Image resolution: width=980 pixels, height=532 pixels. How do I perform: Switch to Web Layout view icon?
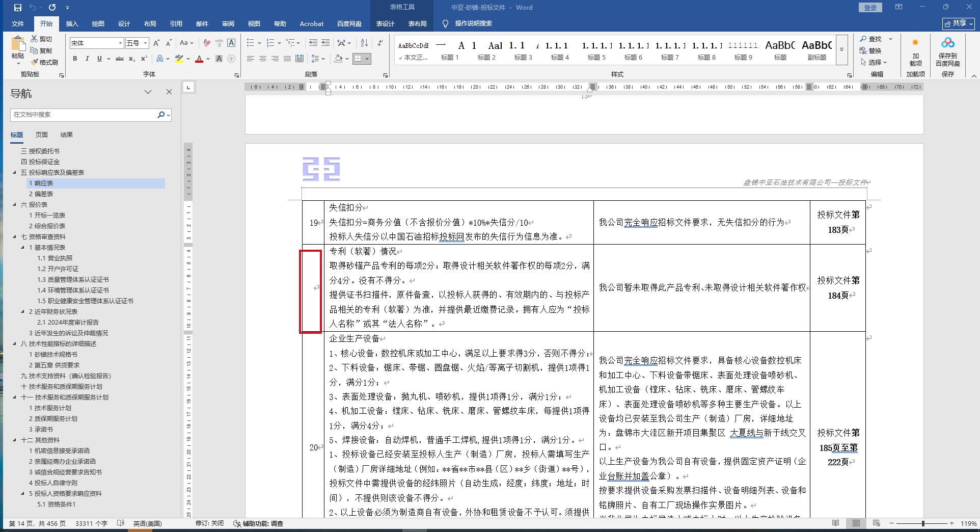(x=876, y=523)
